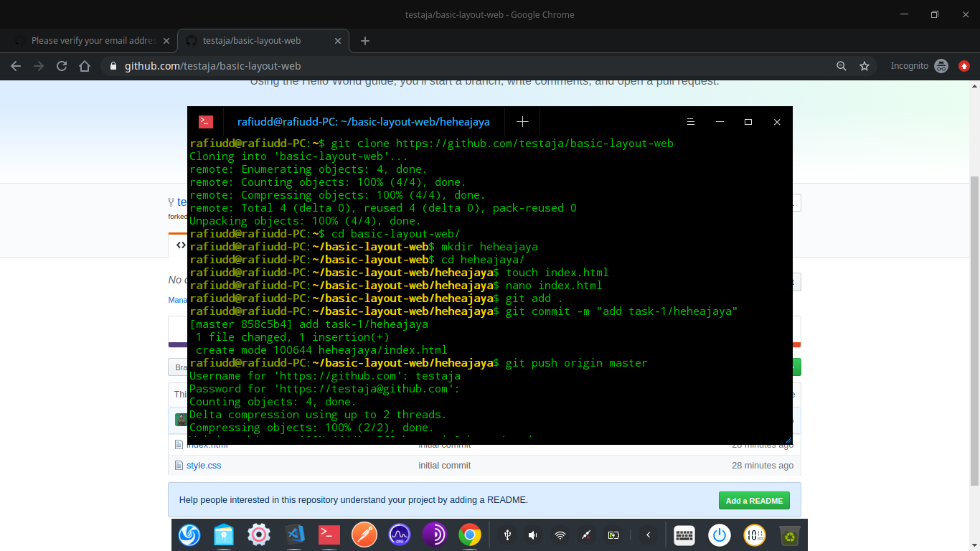Click the 'mkdir heheajaya' command line
Image resolution: width=980 pixels, height=551 pixels.
coord(364,247)
